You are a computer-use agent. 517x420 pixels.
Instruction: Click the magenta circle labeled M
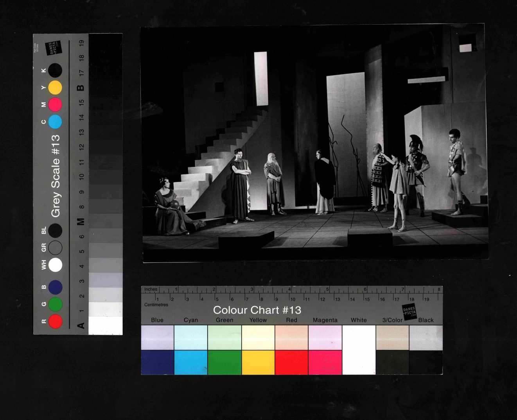click(55, 104)
